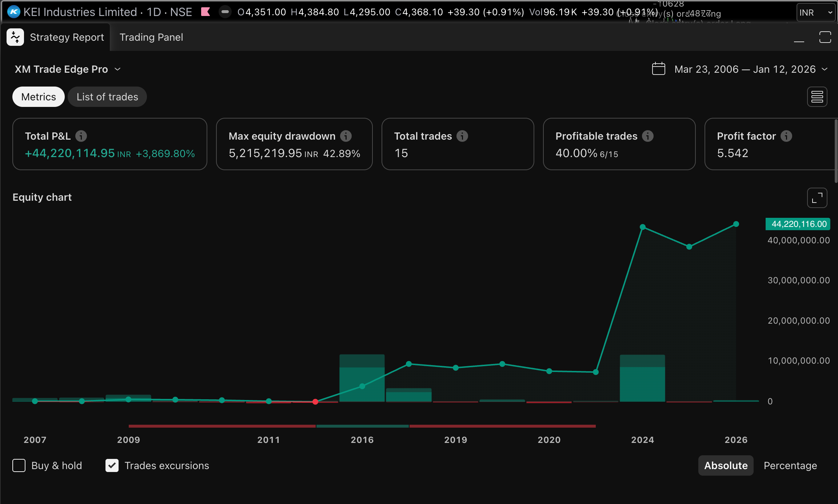Open the INR currency dropdown

pyautogui.click(x=815, y=13)
